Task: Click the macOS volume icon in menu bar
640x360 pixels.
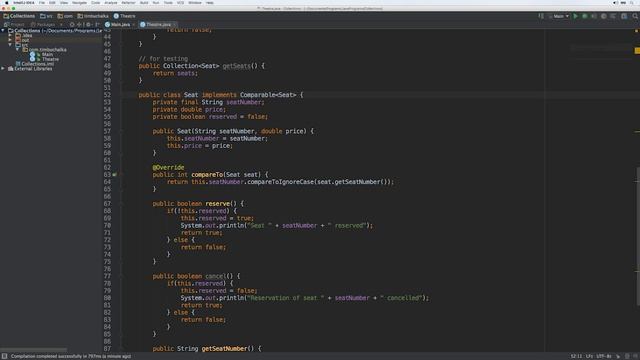Action: point(615,2)
